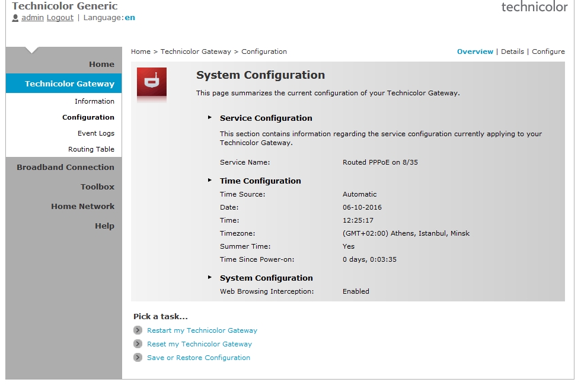Restart my Technicolor Gateway link
Viewport: 581px width, 392px height.
(202, 330)
